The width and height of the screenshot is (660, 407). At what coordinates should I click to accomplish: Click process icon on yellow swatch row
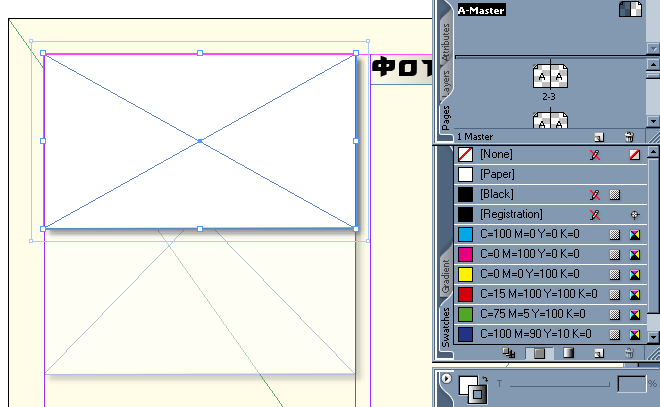point(615,274)
